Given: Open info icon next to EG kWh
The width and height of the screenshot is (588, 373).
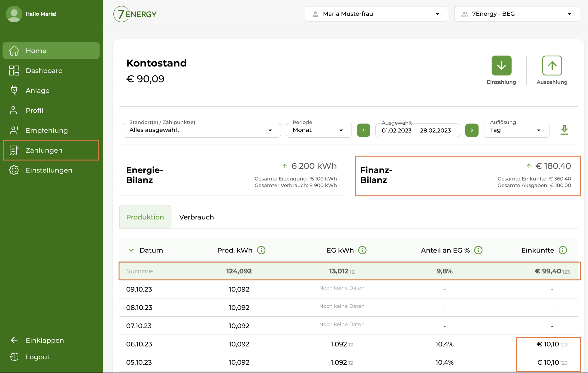Looking at the screenshot, I should click(362, 250).
